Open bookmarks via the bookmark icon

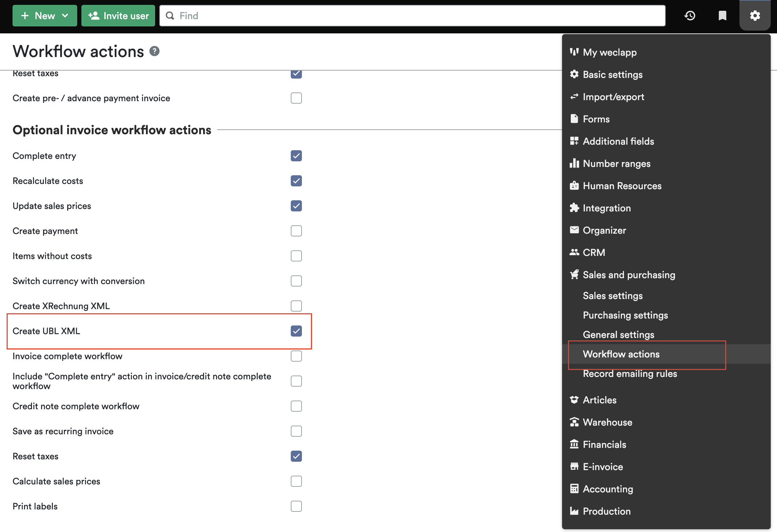coord(722,15)
